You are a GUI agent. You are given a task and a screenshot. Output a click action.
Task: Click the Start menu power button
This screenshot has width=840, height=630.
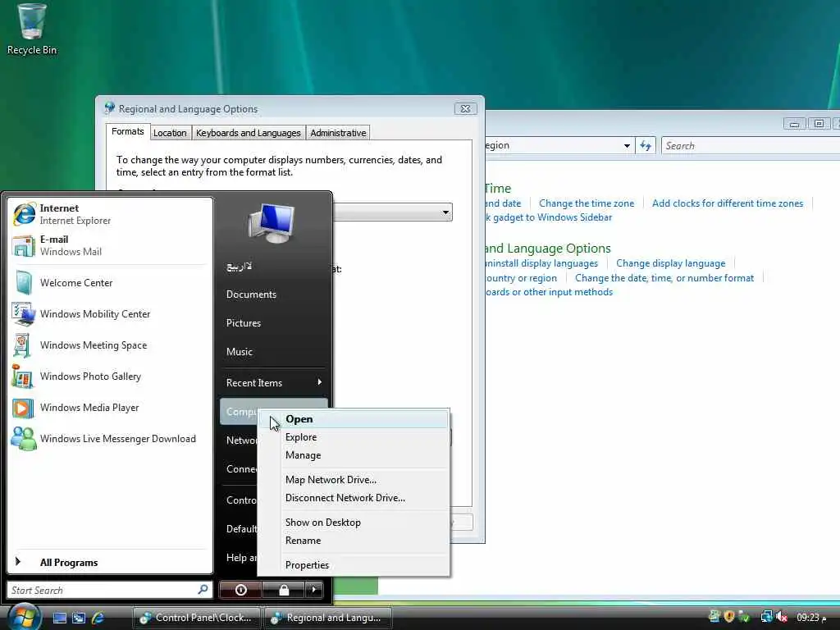click(240, 590)
